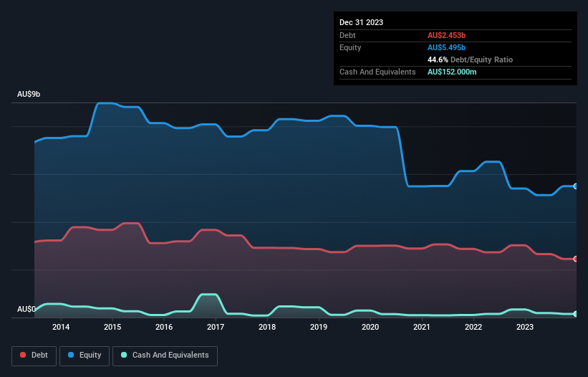This screenshot has width=588, height=377.
Task: Click Cash And Equivalents label in tooltip
Action: (377, 72)
